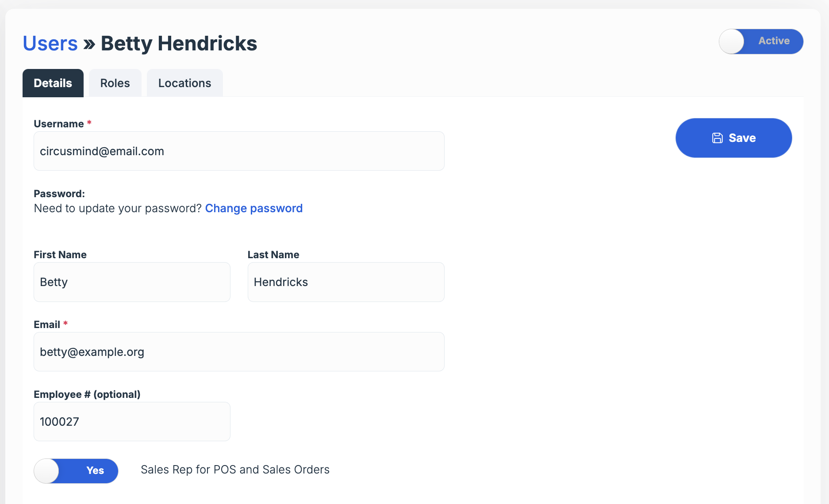Click the floppy disk Save icon

(x=717, y=138)
